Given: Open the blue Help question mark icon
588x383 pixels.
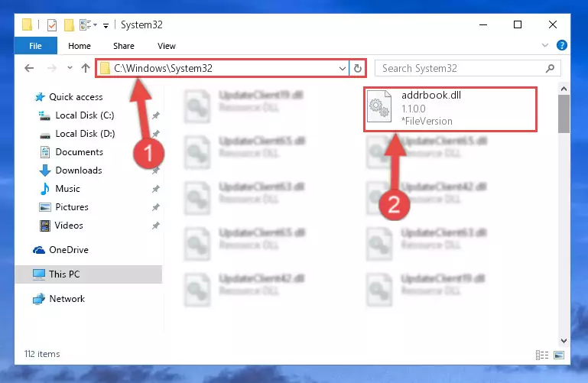Looking at the screenshot, I should coord(561,45).
